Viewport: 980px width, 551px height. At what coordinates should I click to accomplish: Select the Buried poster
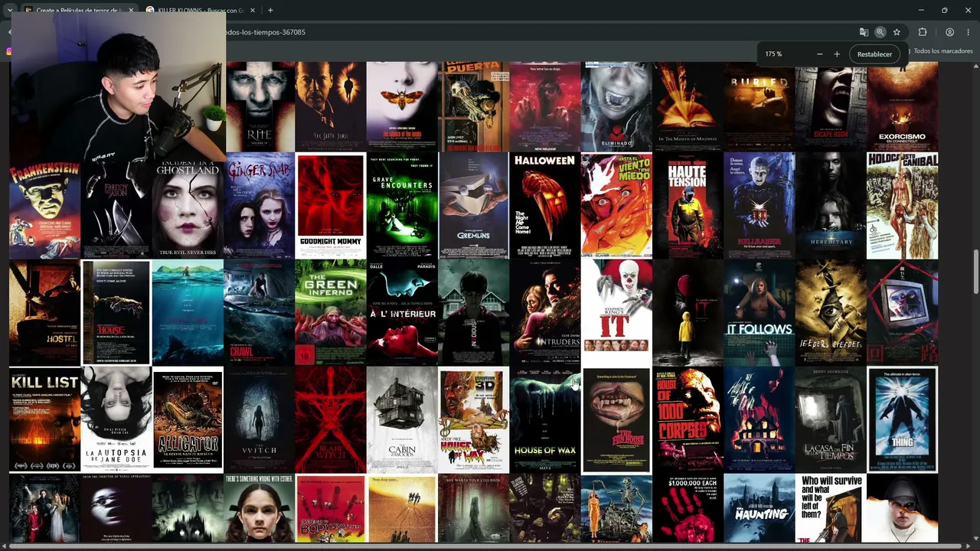(x=759, y=106)
